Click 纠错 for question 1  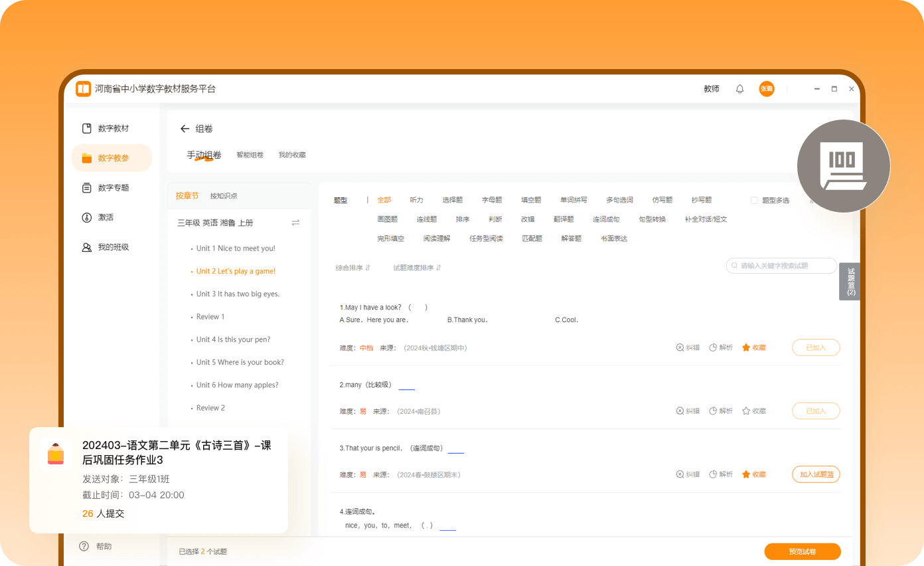point(688,347)
